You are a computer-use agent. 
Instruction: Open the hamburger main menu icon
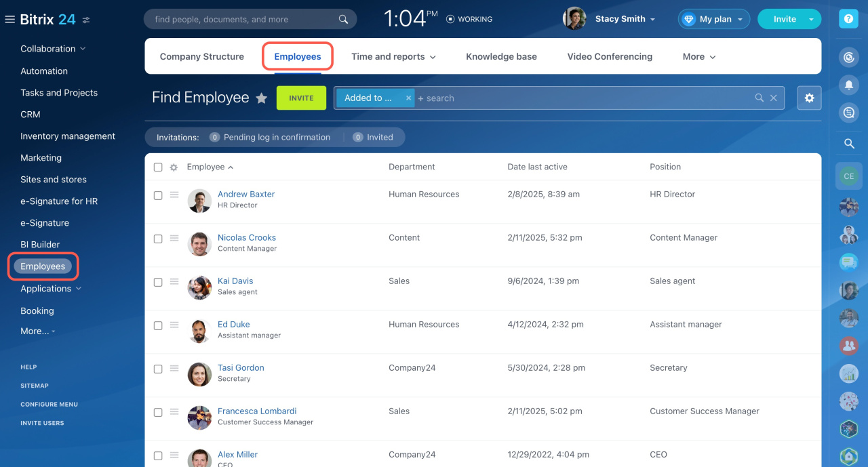(x=9, y=20)
